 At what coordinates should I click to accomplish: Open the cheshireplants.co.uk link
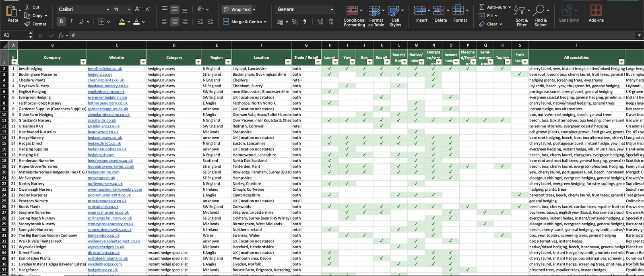(105, 80)
